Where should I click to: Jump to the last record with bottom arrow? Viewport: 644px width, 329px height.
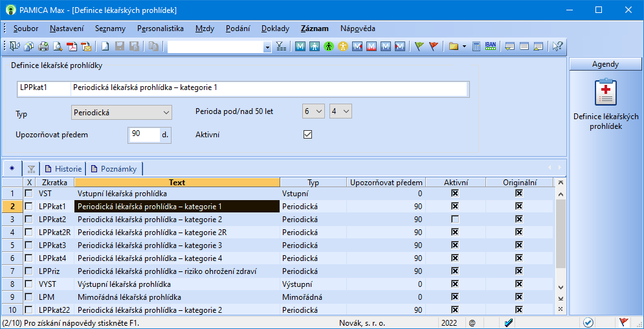click(561, 298)
